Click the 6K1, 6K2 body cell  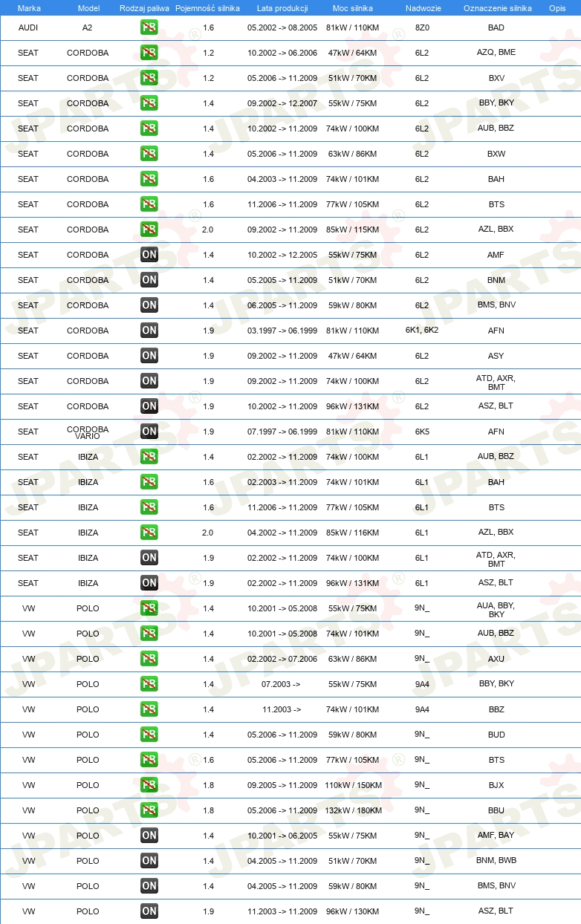[422, 330]
